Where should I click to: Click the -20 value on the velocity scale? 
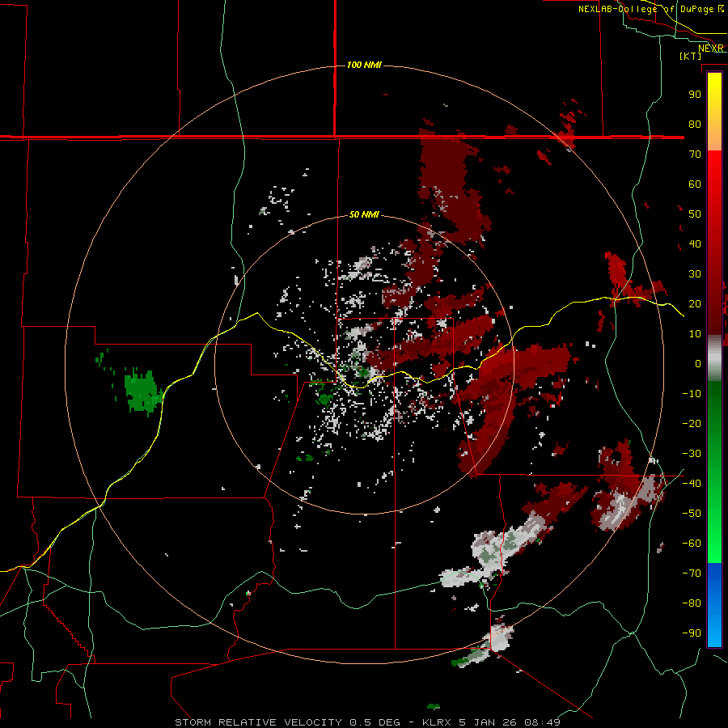(692, 424)
